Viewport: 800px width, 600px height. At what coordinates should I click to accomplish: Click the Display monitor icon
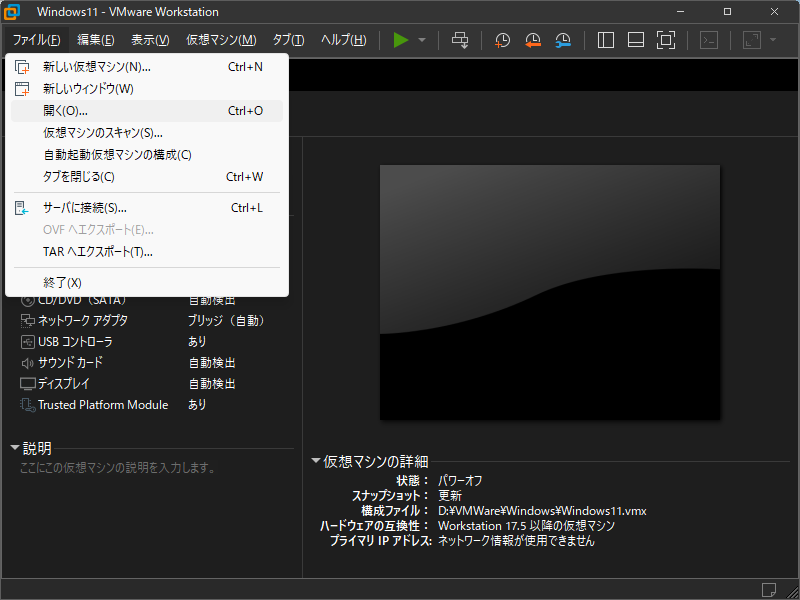coord(28,384)
